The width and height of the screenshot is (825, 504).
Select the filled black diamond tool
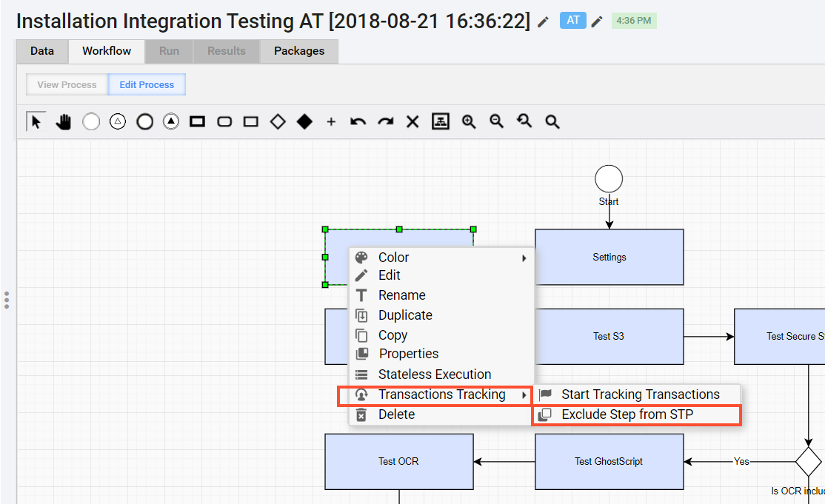click(x=304, y=122)
